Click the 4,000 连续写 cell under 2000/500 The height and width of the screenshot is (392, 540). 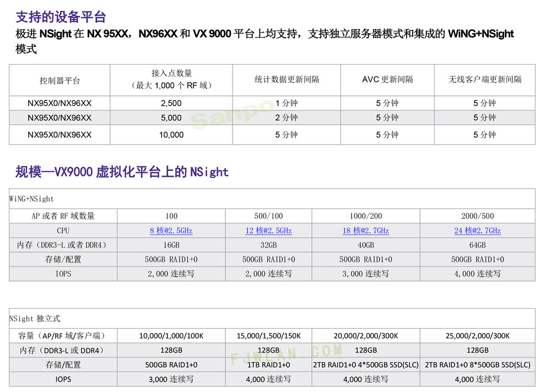[478, 274]
